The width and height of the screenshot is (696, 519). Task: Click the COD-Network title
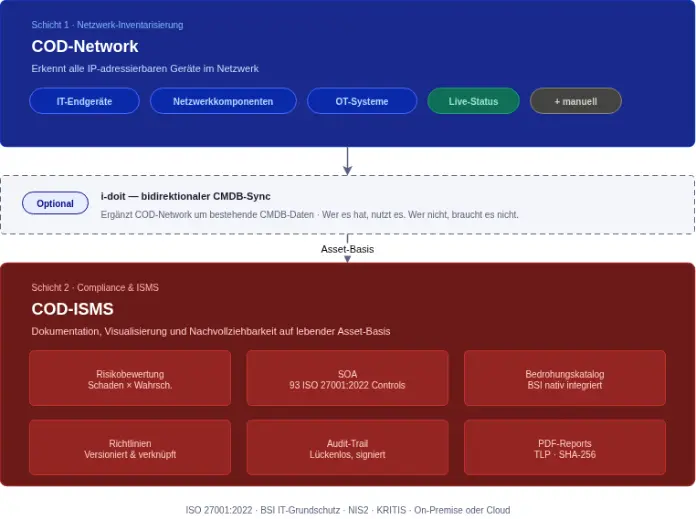point(85,46)
